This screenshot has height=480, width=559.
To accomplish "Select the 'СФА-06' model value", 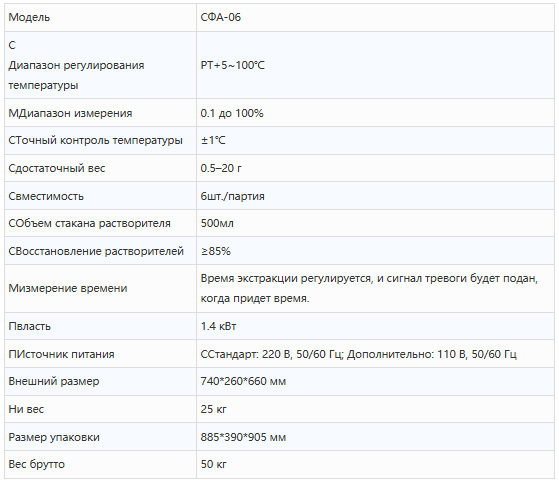I will click(221, 17).
